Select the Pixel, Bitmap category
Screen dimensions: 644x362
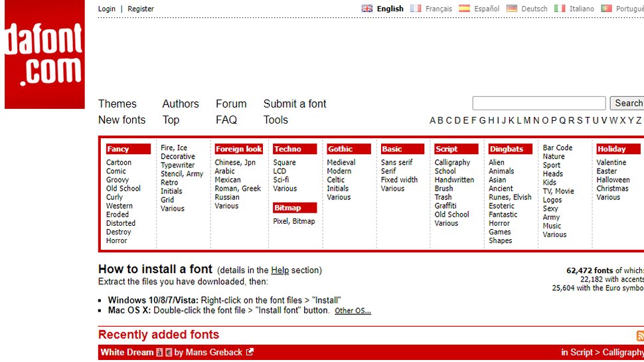coord(294,221)
